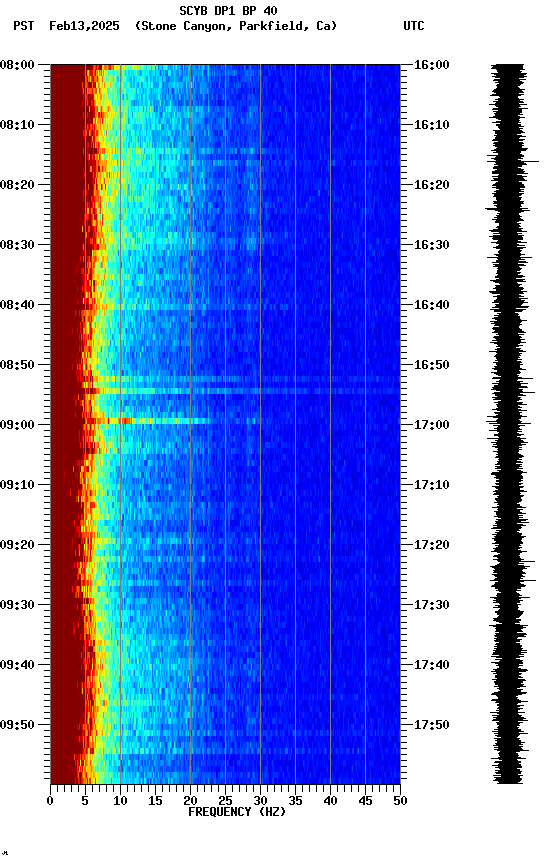Click the '16:00' UTC time label
This screenshot has height=864, width=552.
[432, 65]
